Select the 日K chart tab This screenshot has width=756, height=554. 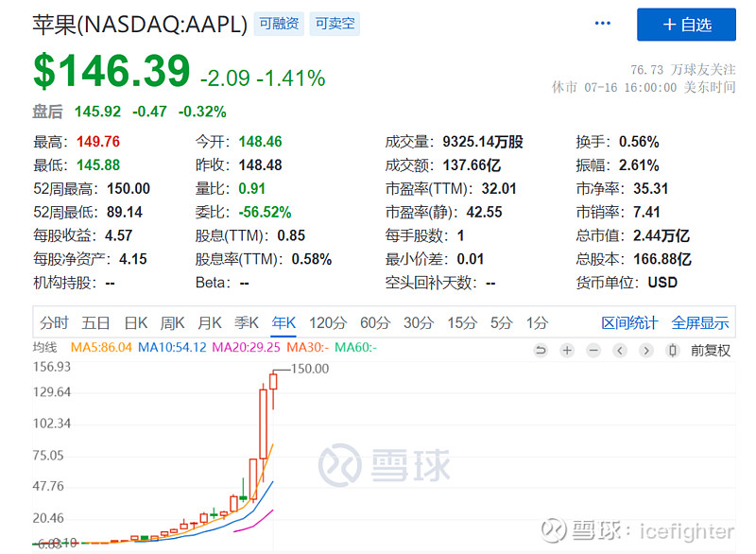(x=135, y=322)
